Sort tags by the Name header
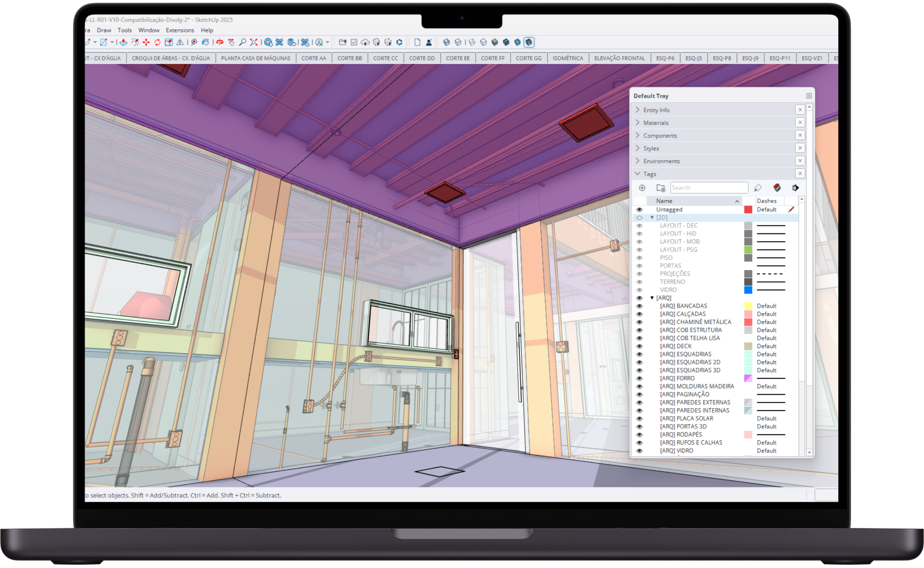The height and width of the screenshot is (568, 924). tap(693, 201)
